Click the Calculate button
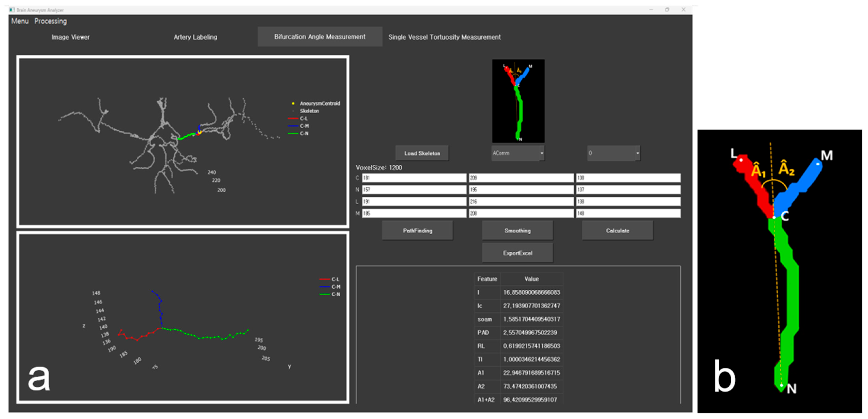 pos(617,230)
